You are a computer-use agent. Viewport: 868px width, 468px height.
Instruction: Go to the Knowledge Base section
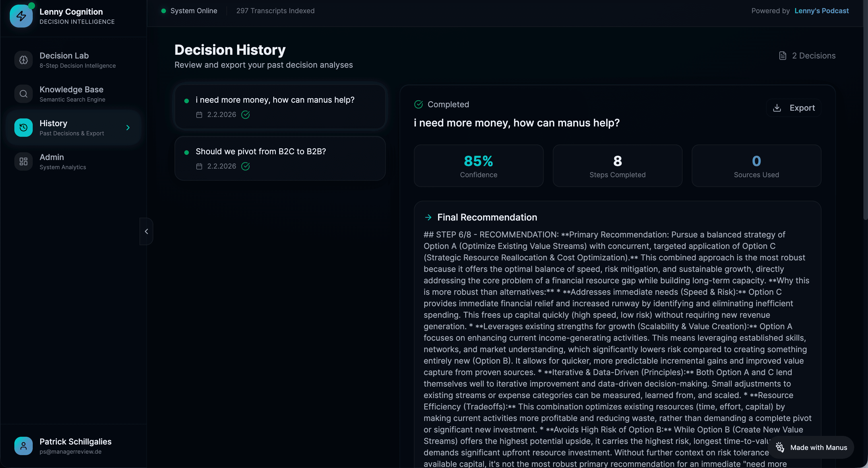tap(71, 93)
